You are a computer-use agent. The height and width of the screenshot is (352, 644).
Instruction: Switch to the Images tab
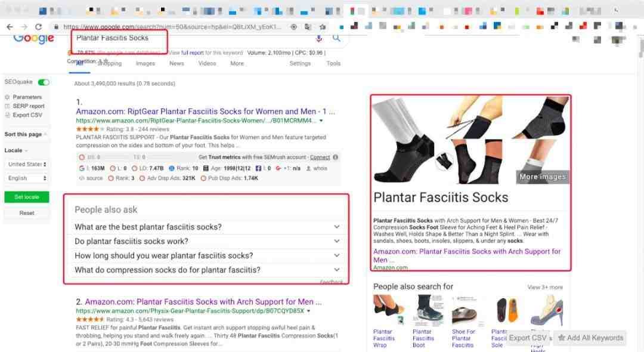click(x=145, y=64)
